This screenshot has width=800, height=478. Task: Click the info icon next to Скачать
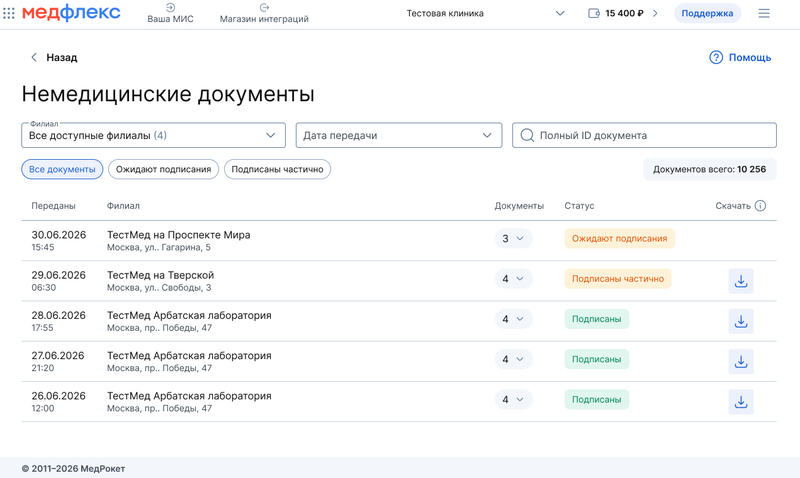[x=760, y=206]
